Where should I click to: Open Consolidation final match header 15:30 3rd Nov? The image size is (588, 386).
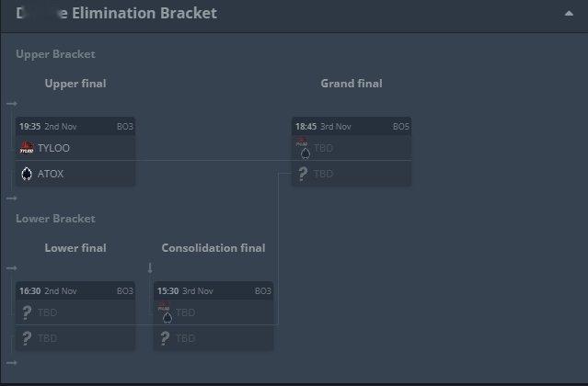pos(213,291)
